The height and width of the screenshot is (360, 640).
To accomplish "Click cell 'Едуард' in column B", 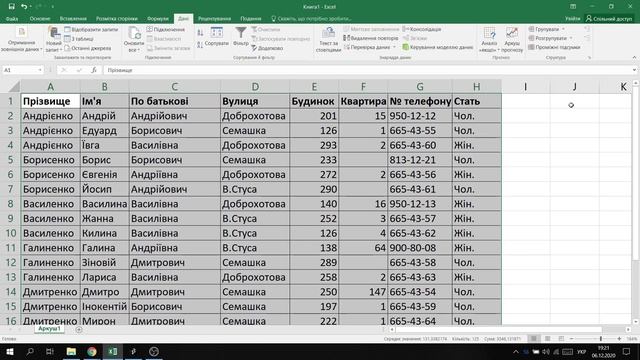I will click(104, 131).
